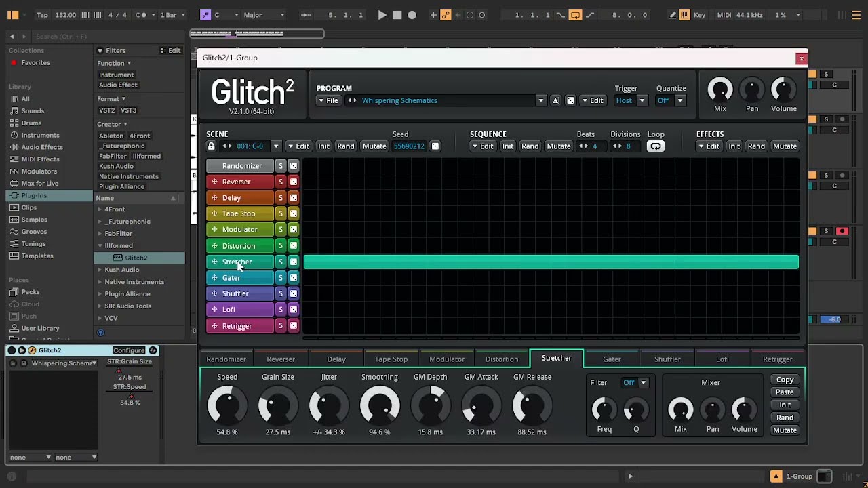Open the first none dropdown in device

click(x=31, y=457)
